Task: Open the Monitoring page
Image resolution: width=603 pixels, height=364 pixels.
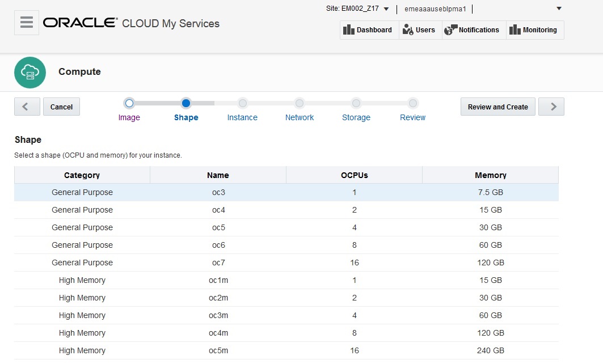Action: pos(534,30)
